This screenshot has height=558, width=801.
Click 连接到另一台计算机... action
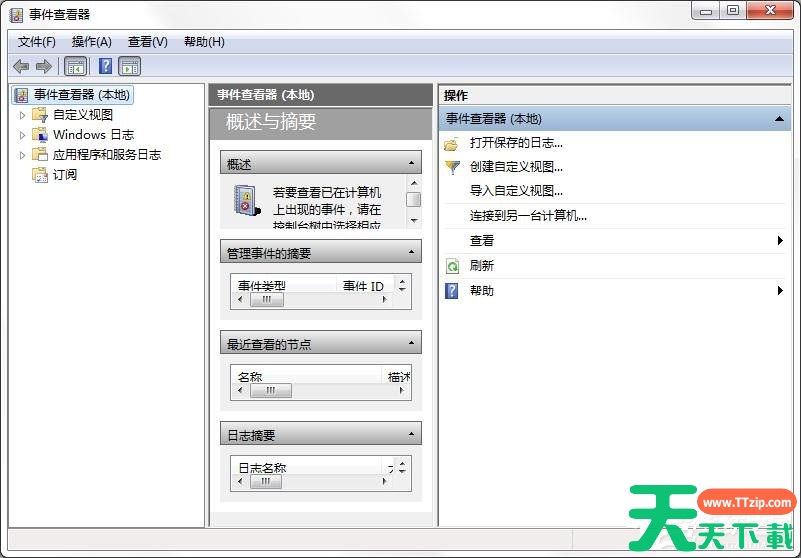pos(528,216)
